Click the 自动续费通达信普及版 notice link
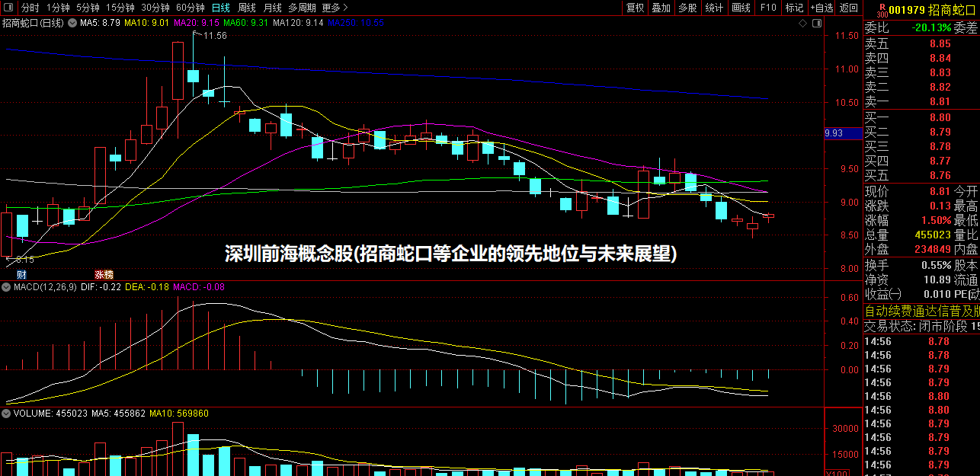 [x=921, y=311]
